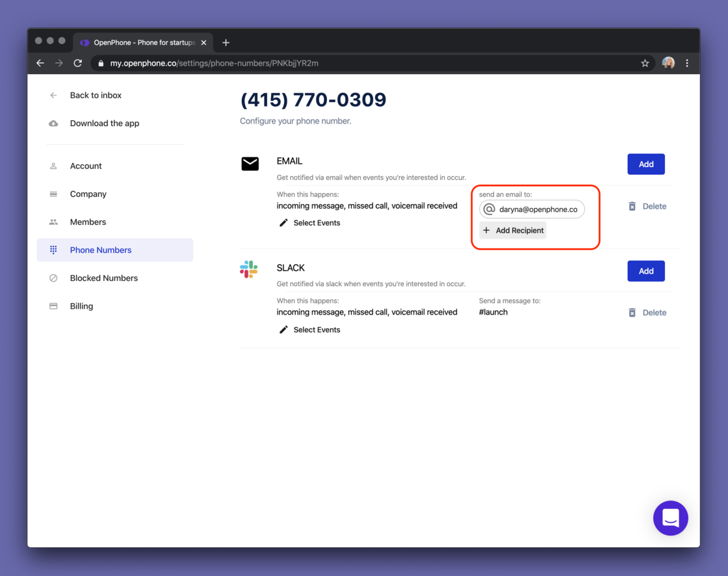728x576 pixels.
Task: Click the Account person icon
Action: pos(53,166)
